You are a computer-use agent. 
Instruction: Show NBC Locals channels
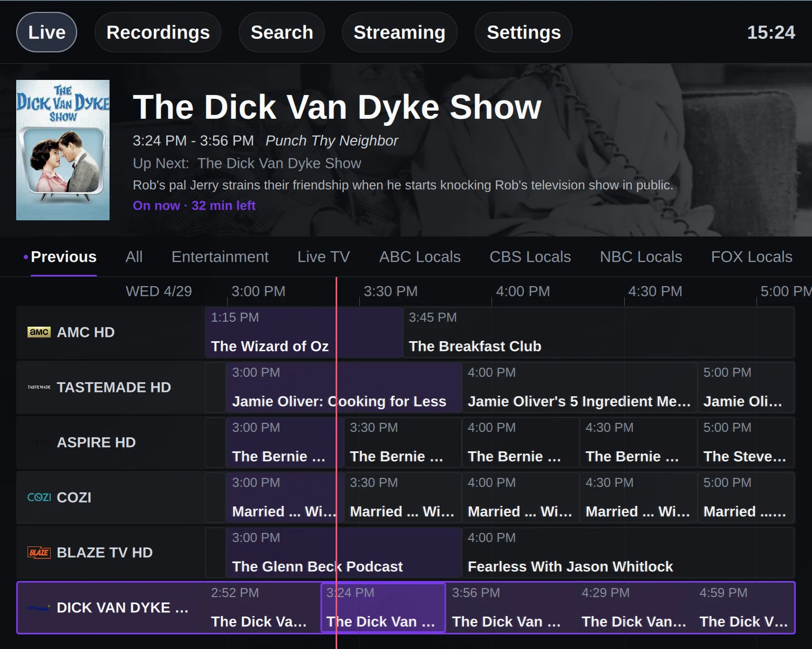tap(641, 257)
